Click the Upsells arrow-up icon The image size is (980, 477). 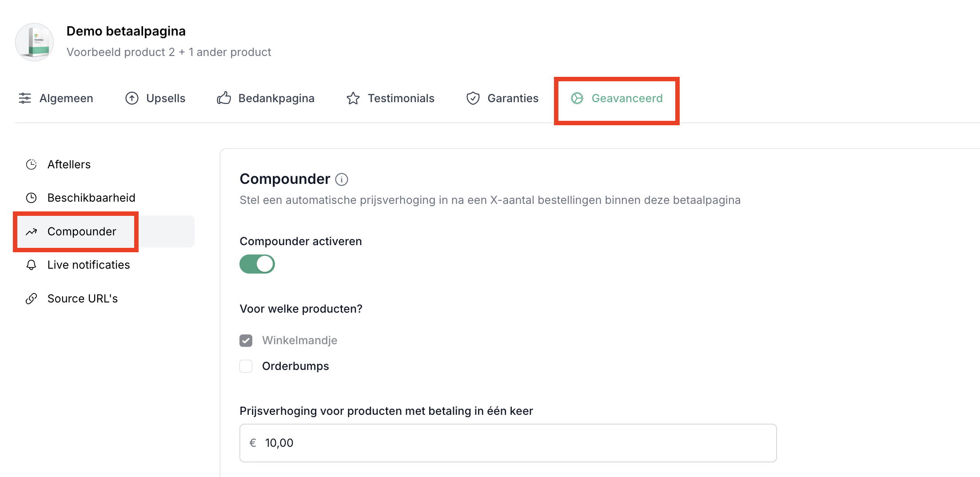coord(132,98)
